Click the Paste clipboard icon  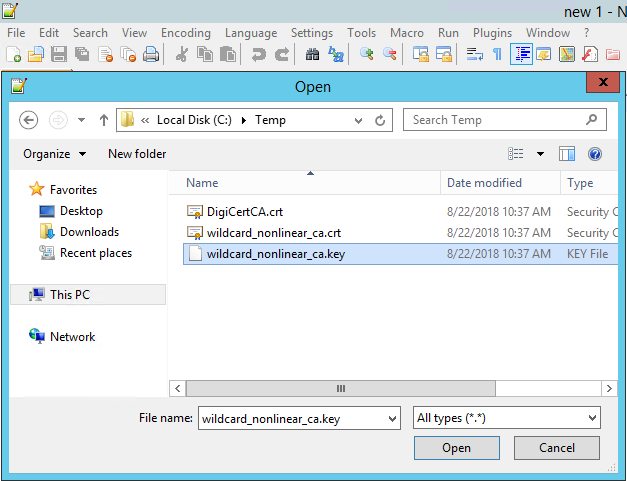click(228, 54)
